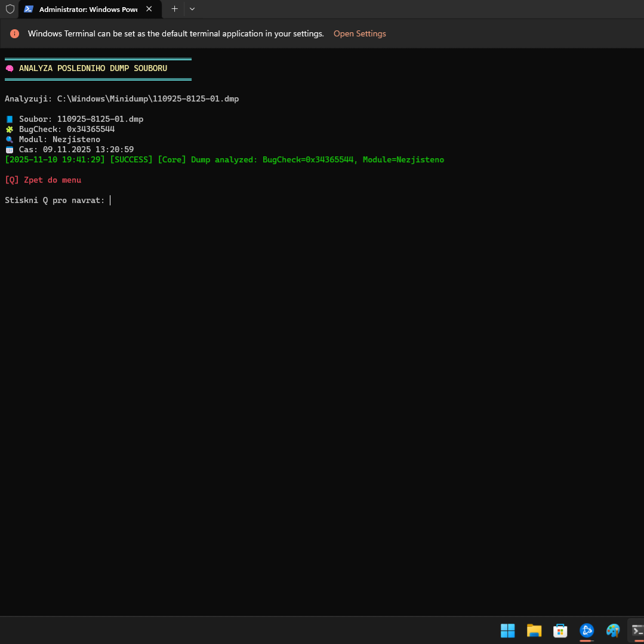Click the green SUCCESS log line
The image size is (644, 644).
(224, 160)
